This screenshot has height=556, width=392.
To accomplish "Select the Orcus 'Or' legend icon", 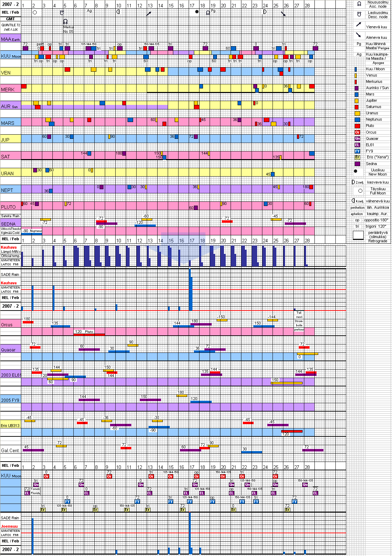I will coord(357,132).
